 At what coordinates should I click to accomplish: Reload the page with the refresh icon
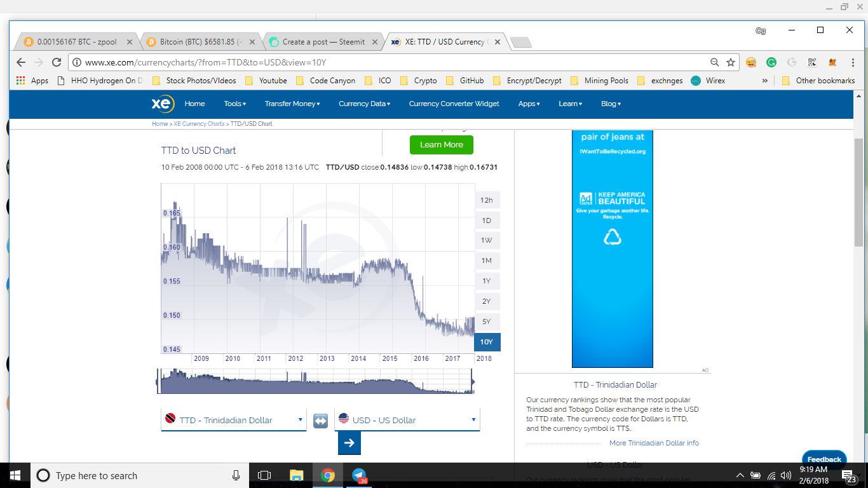click(57, 62)
